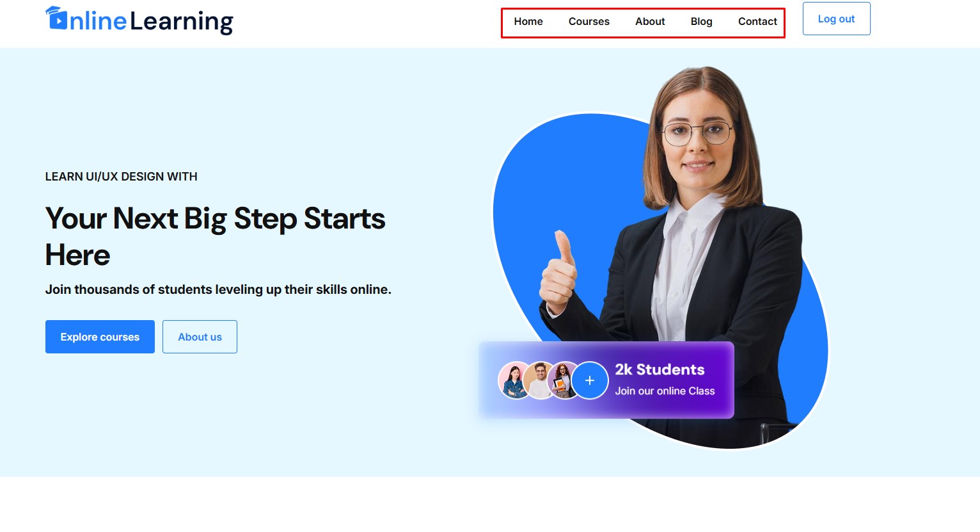Click the purple students banner card
Screen dimensions: 980x532
tap(606, 380)
